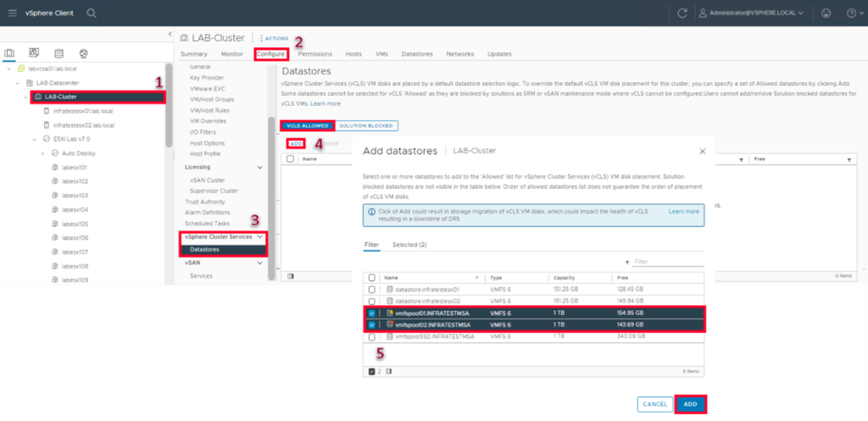Click the Filter text field in dialog

pos(667,262)
